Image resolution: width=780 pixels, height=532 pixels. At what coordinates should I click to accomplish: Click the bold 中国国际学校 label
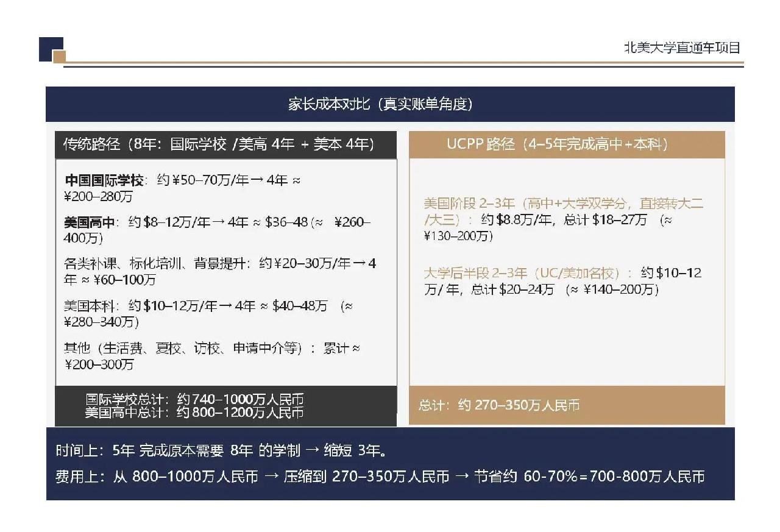click(104, 180)
